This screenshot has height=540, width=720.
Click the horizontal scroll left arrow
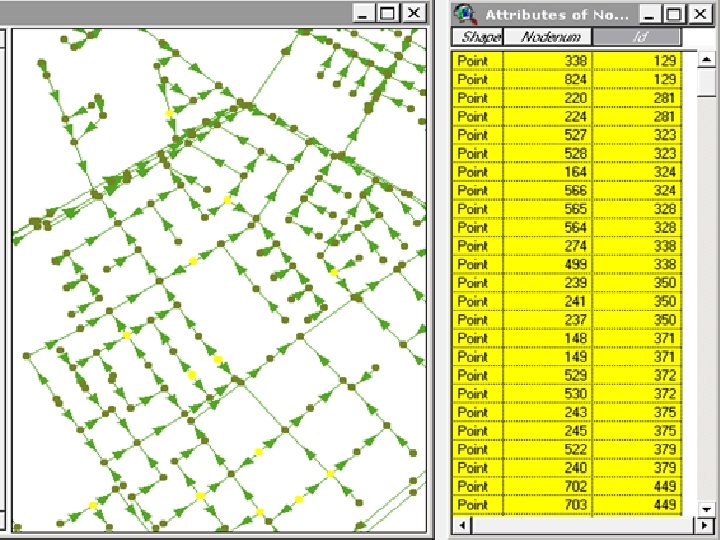click(462, 524)
